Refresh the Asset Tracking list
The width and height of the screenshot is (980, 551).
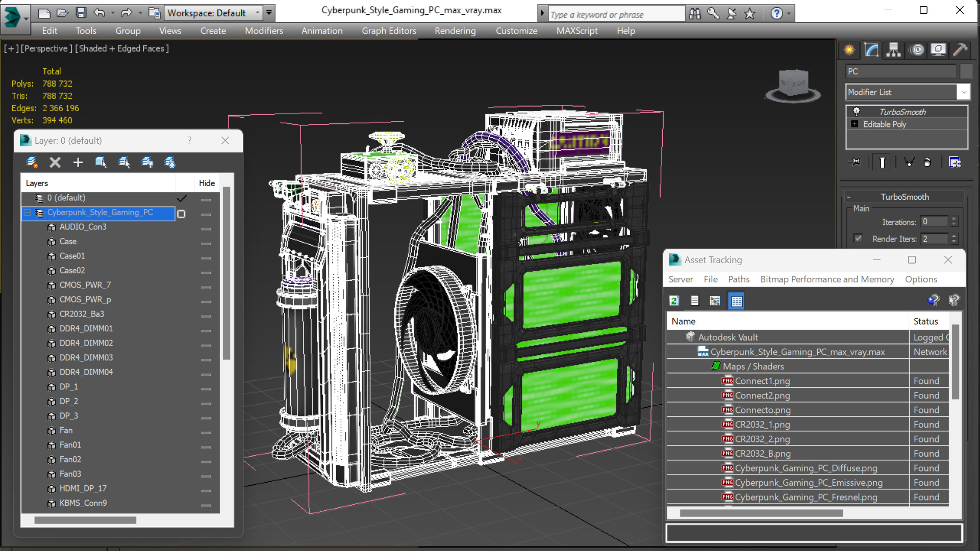click(674, 301)
